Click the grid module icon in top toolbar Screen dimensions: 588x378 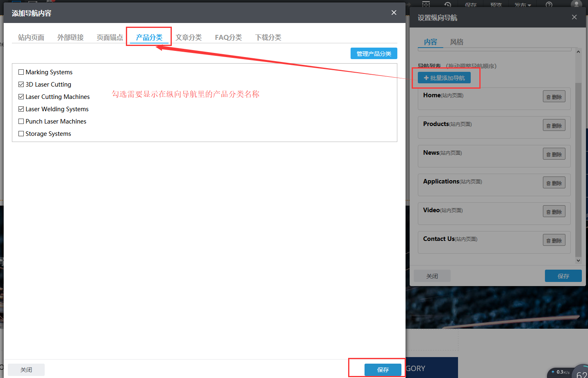(426, 5)
